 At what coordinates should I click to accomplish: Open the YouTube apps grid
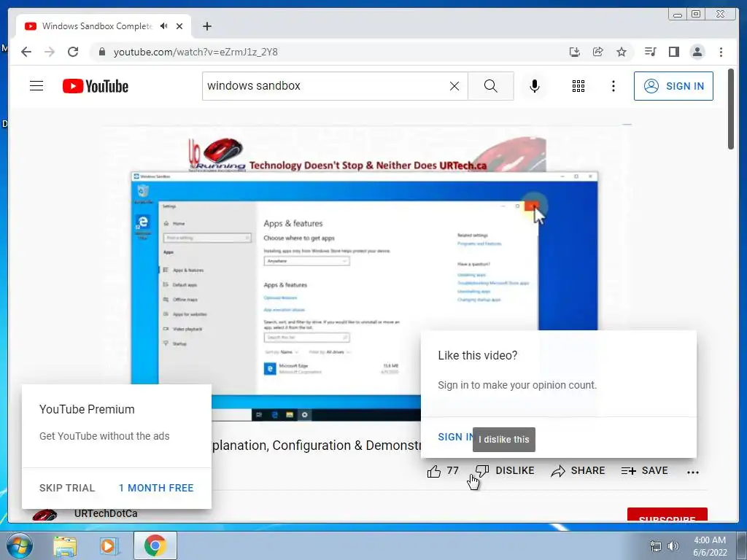[x=578, y=86]
